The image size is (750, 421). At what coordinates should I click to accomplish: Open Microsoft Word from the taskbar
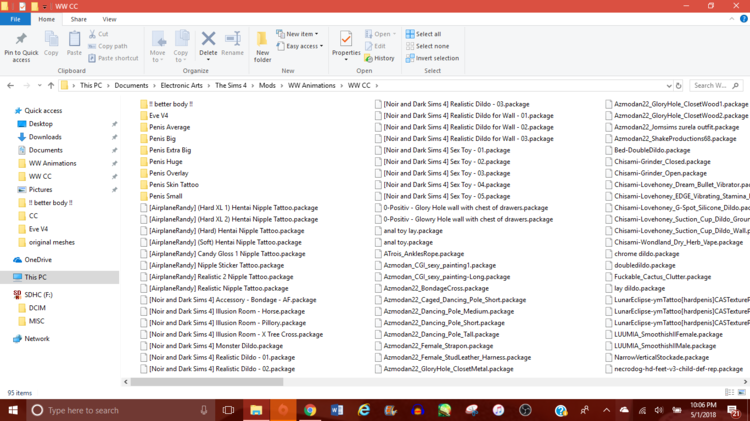click(337, 410)
